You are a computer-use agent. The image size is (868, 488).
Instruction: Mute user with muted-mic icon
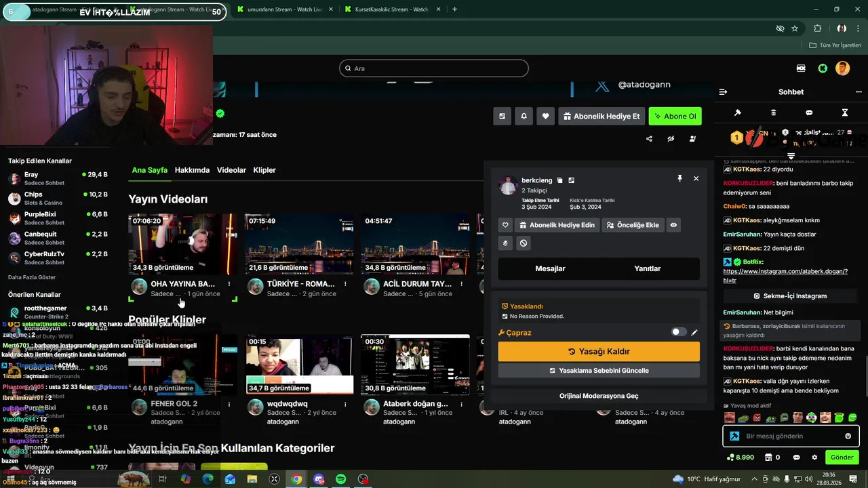coord(505,243)
